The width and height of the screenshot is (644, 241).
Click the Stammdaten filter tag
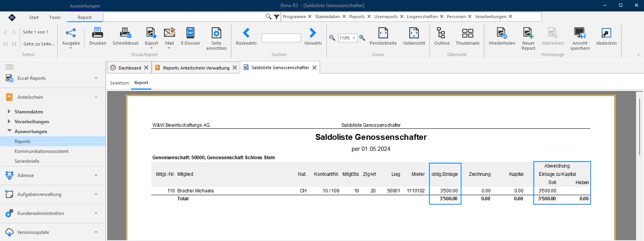(x=328, y=17)
